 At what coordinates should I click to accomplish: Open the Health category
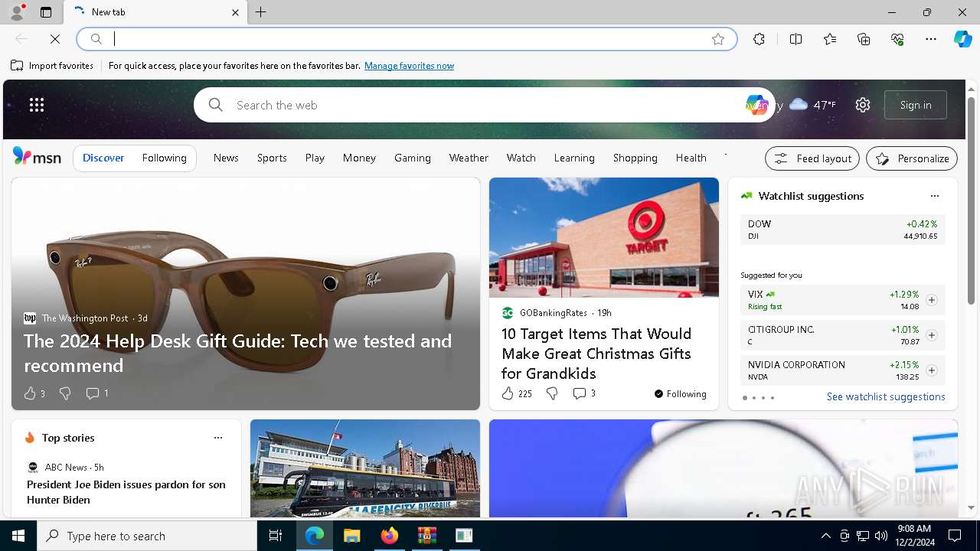coord(691,158)
